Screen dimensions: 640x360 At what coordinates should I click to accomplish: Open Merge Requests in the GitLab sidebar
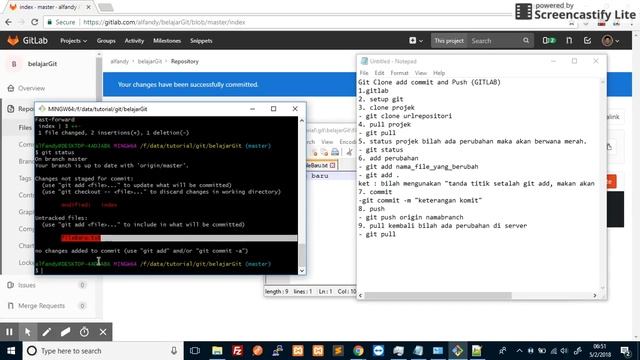tap(42, 306)
